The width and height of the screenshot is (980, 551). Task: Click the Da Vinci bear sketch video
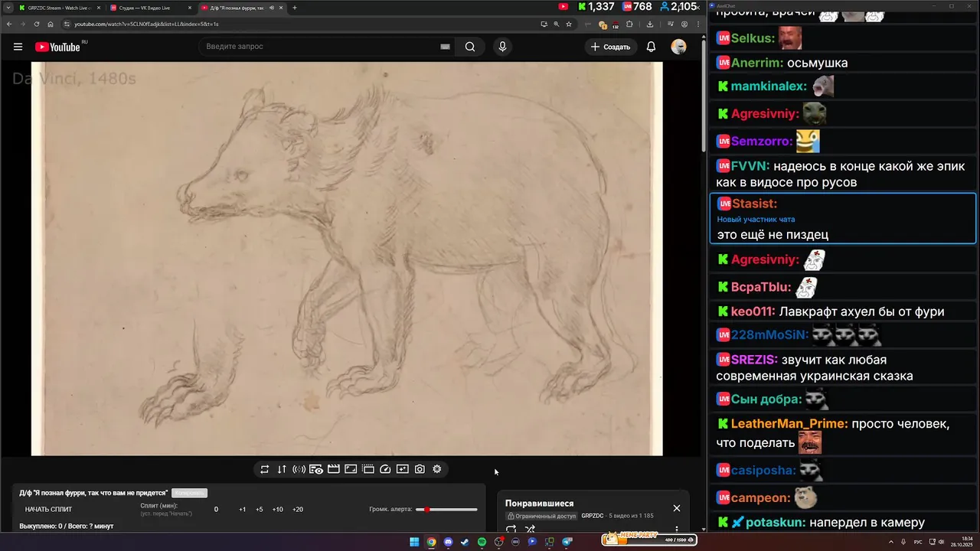(x=347, y=259)
